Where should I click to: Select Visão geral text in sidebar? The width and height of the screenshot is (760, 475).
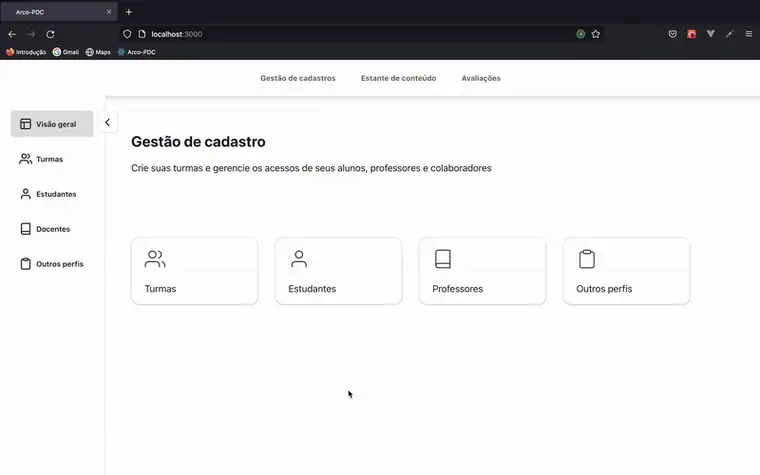point(56,124)
